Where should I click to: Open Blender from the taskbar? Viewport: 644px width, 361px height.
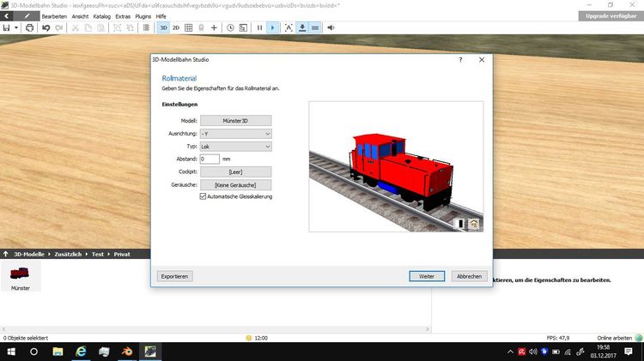click(126, 352)
